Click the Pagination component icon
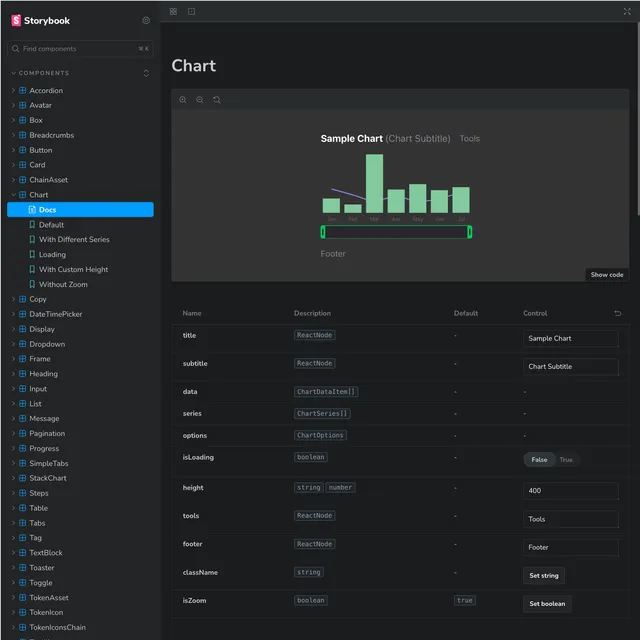 (22, 433)
